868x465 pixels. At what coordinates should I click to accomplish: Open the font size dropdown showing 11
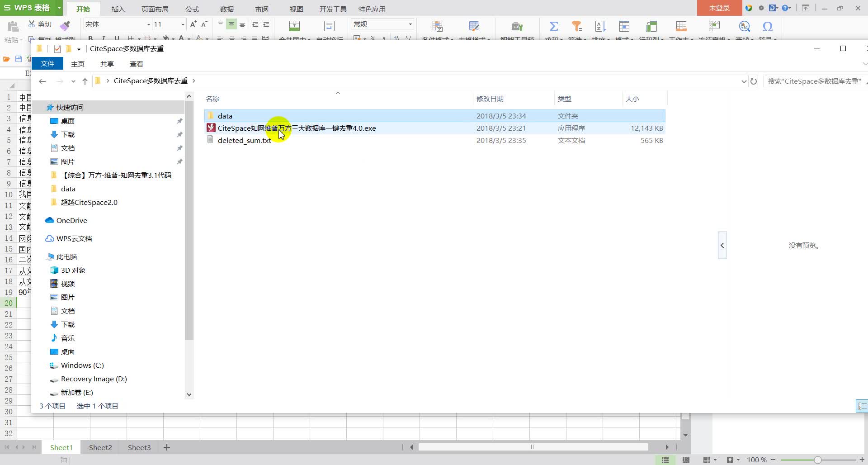[x=183, y=24]
